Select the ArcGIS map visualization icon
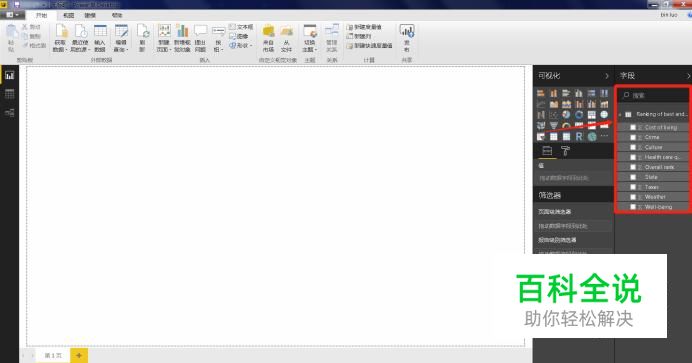The height and width of the screenshot is (363, 692). [592, 137]
